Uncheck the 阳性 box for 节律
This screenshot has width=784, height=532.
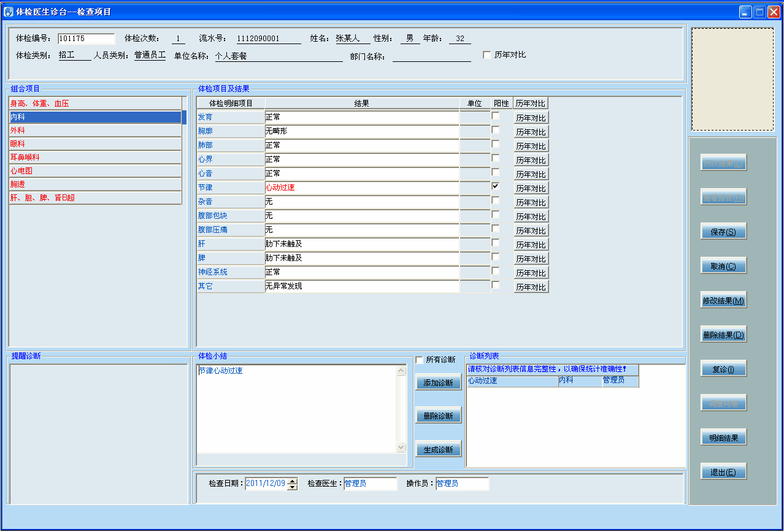point(496,186)
